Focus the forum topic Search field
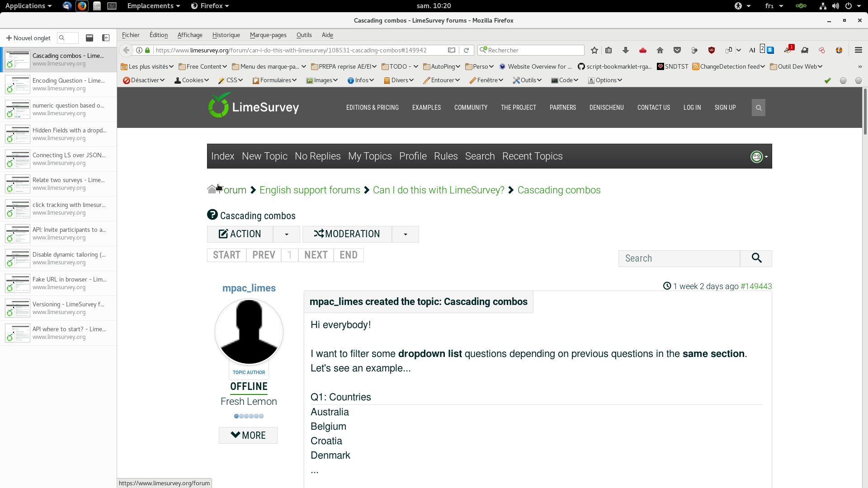 pos(679,258)
